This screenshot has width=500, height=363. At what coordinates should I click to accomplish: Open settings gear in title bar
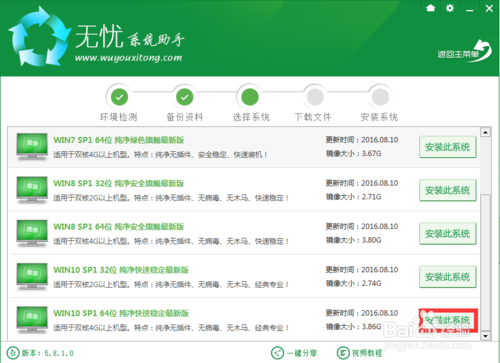(450, 8)
